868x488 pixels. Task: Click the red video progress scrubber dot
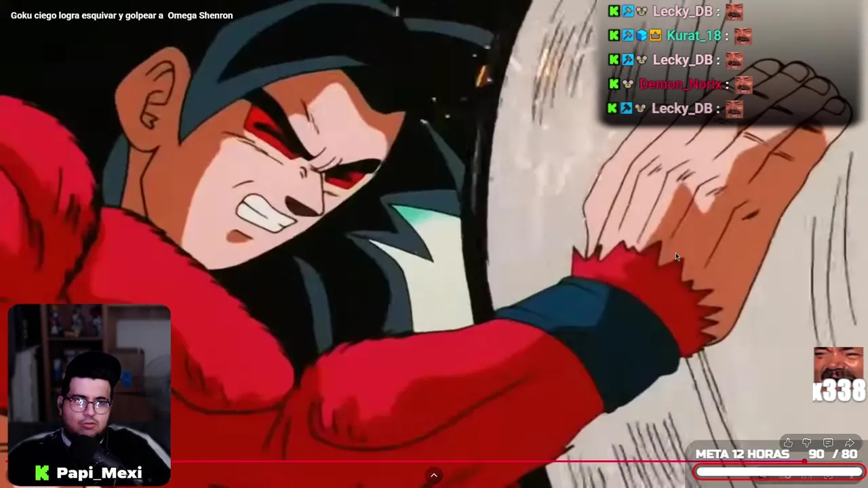click(x=804, y=462)
